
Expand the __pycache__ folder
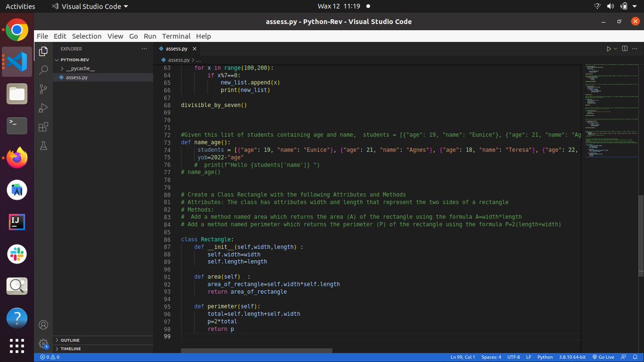[x=80, y=69]
